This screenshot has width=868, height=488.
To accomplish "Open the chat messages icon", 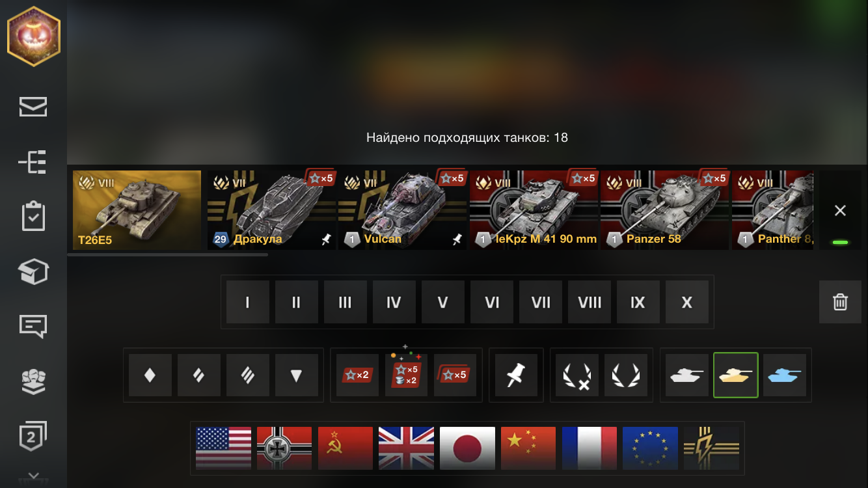I will point(33,326).
